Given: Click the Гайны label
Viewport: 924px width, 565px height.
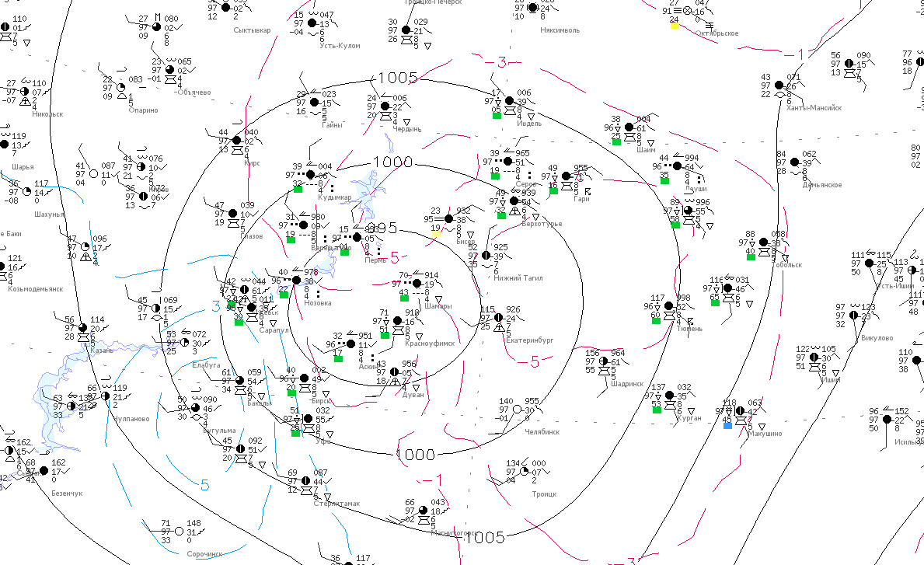Looking at the screenshot, I should click(332, 125).
